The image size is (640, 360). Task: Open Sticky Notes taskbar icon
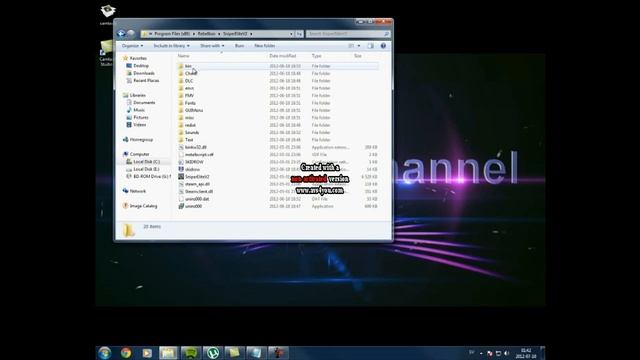coord(234,353)
